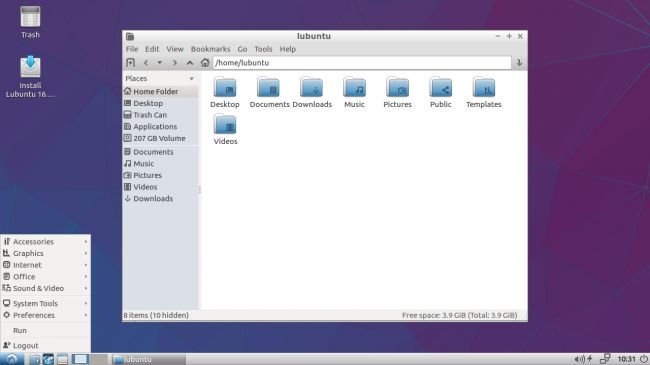
Task: Launch the web browser from taskbar
Action: click(48, 359)
